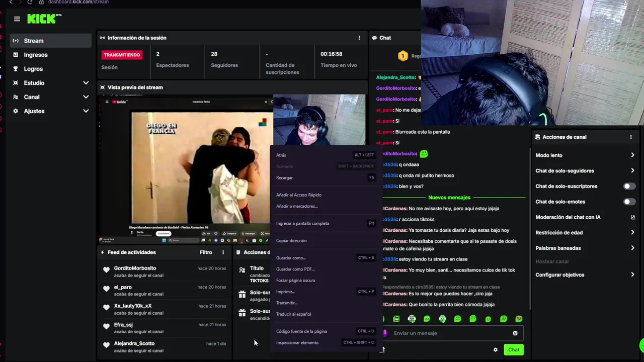644x362 pixels.
Task: Click the Stream sidebar icon
Action: pyautogui.click(x=16, y=41)
